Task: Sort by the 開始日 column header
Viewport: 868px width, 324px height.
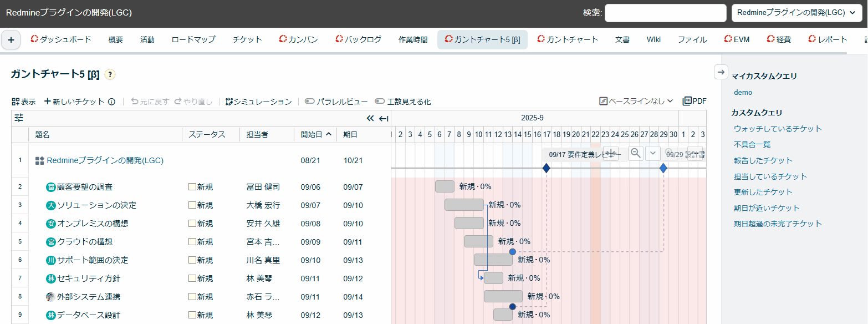Action: [x=316, y=134]
